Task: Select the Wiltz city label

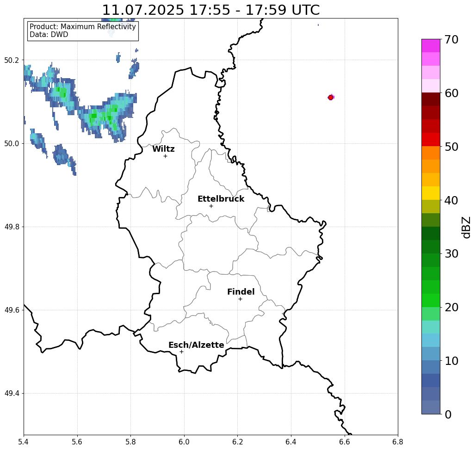Action: coord(163,149)
